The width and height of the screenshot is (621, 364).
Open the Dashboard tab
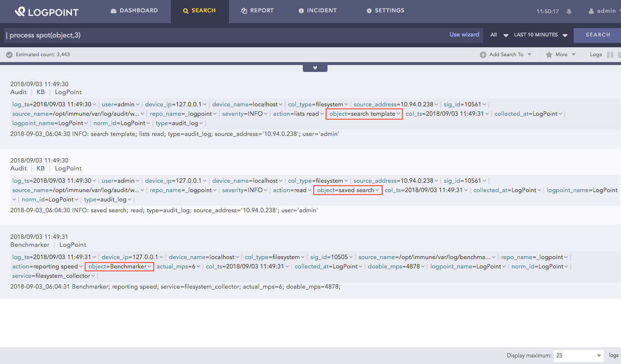click(134, 10)
